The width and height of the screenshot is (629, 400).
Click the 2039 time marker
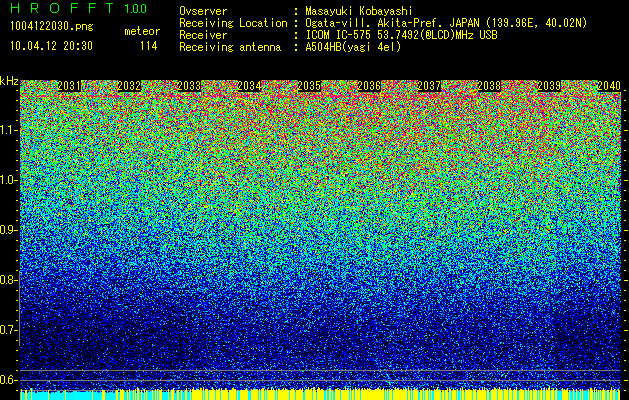pos(549,86)
